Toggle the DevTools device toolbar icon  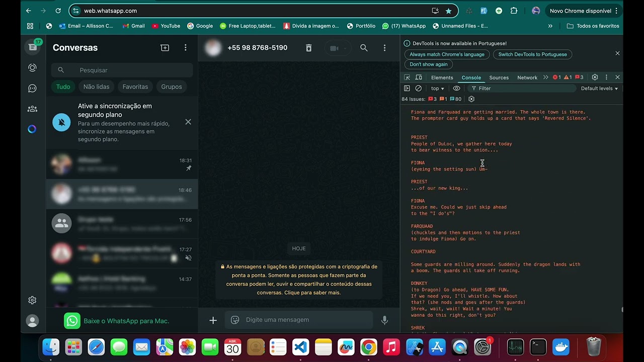tap(419, 77)
